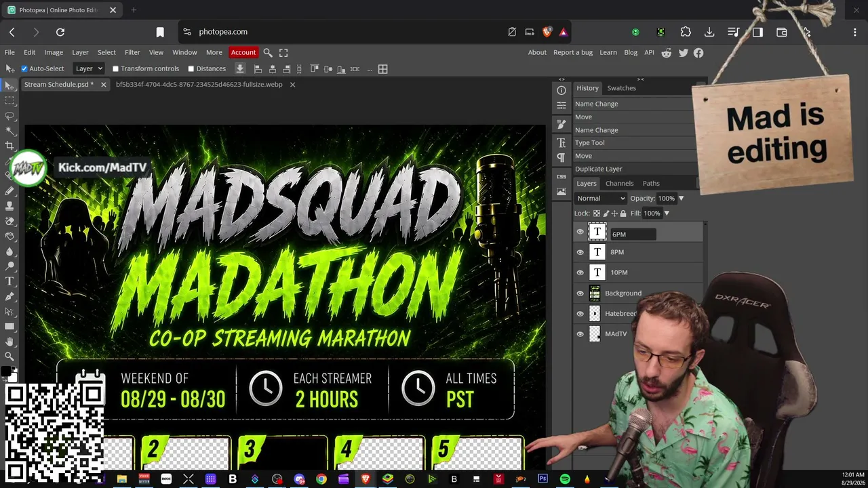Select the Hand tool

point(9,342)
